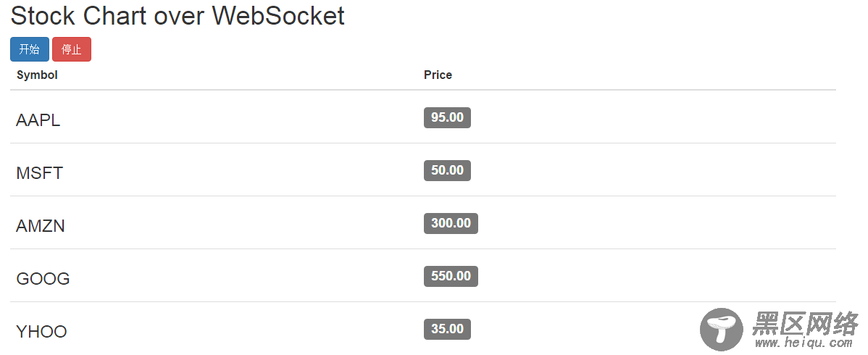Select the AAPL symbol row
The height and width of the screenshot is (355, 868).
coord(423,117)
